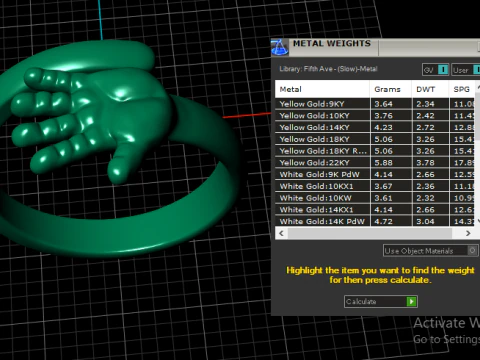This screenshot has width=480, height=360.
Task: Select the White Gold:9K PdW row
Action: (374, 174)
